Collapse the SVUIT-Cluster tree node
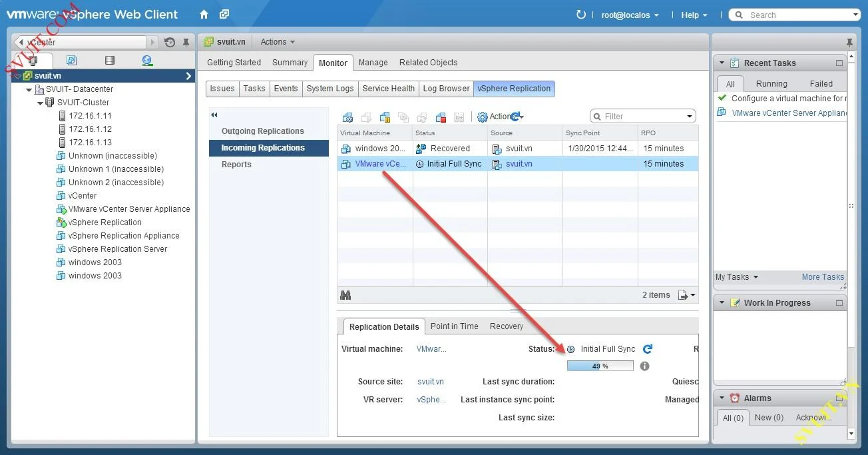This screenshot has height=455, width=868. click(x=41, y=103)
